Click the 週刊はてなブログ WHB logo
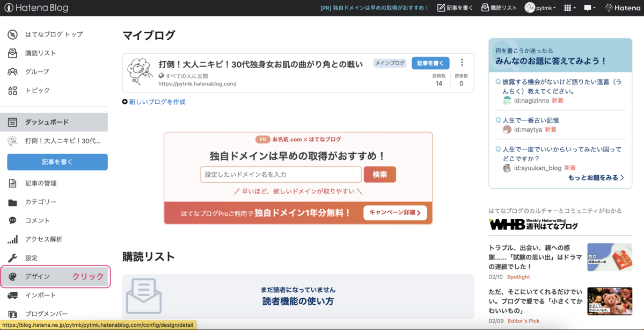This screenshot has height=330, width=644. click(533, 225)
